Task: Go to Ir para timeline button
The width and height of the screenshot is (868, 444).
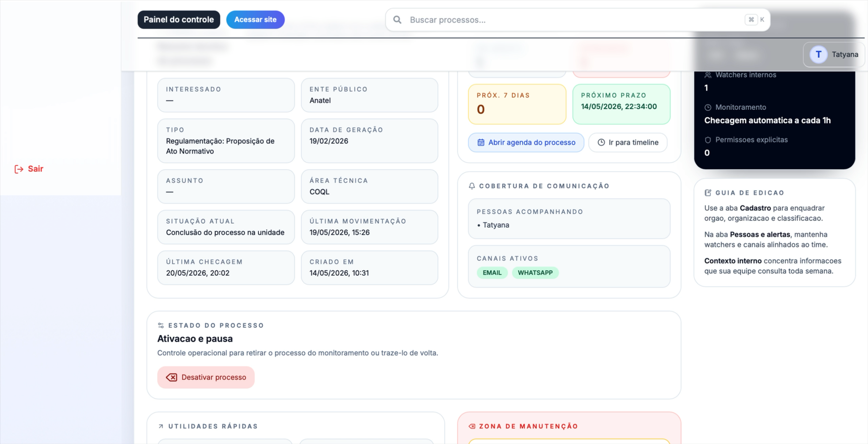Action: 628,142
